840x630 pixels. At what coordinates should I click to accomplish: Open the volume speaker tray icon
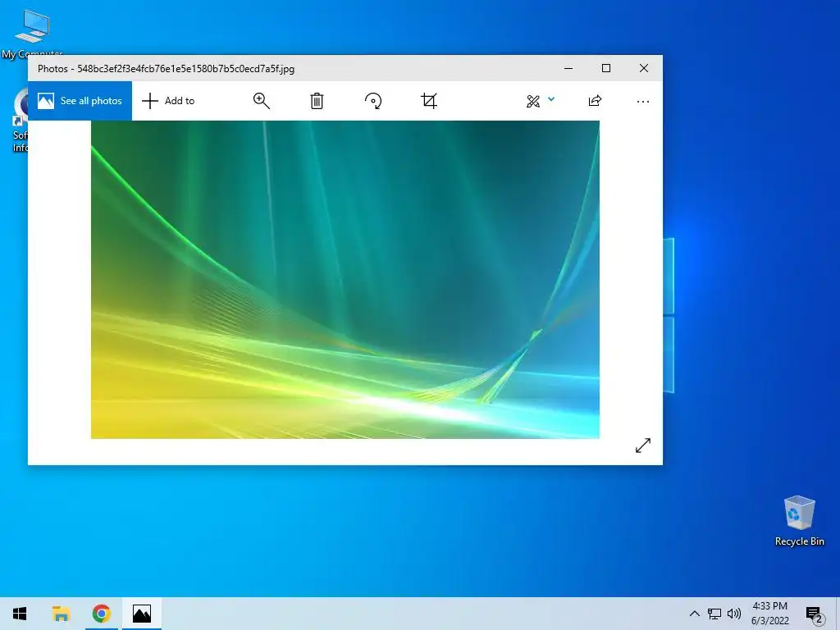pyautogui.click(x=734, y=614)
